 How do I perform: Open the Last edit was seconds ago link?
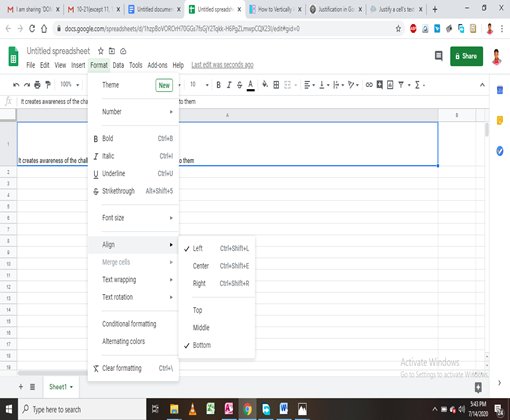222,65
